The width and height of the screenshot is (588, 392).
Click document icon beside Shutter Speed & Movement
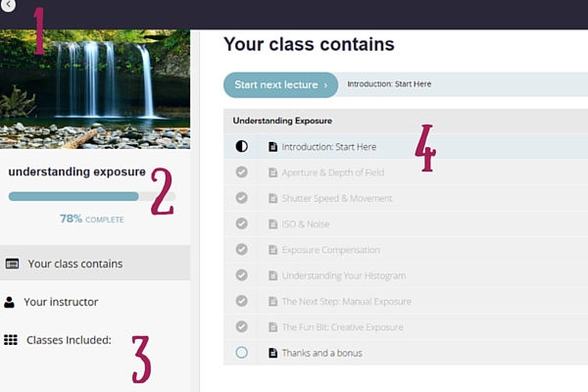click(x=273, y=198)
